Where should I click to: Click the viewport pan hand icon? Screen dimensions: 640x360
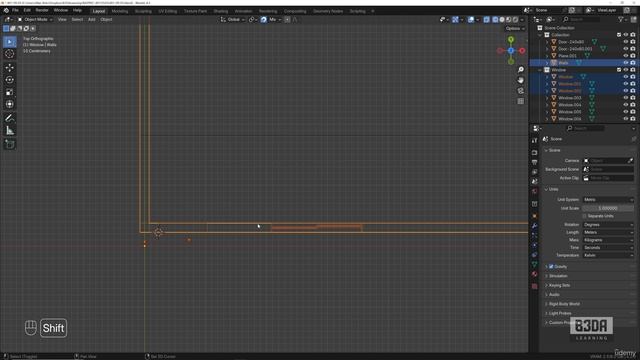coord(520,80)
